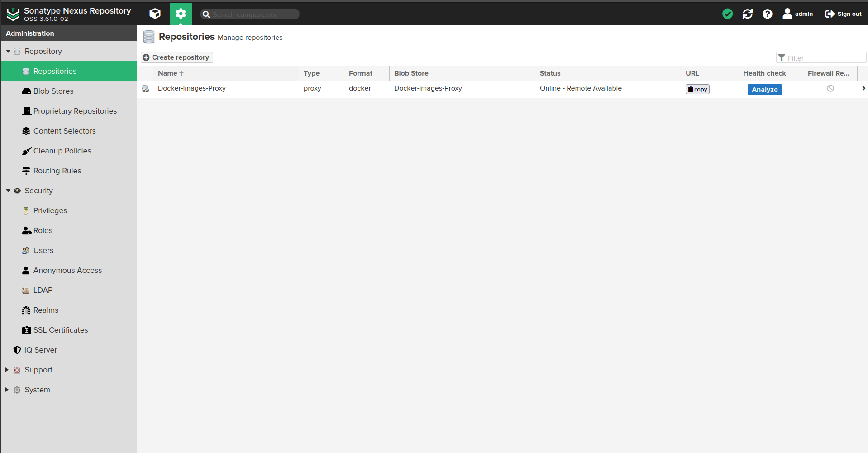Click the Routing Rules signpost icon

click(x=26, y=171)
